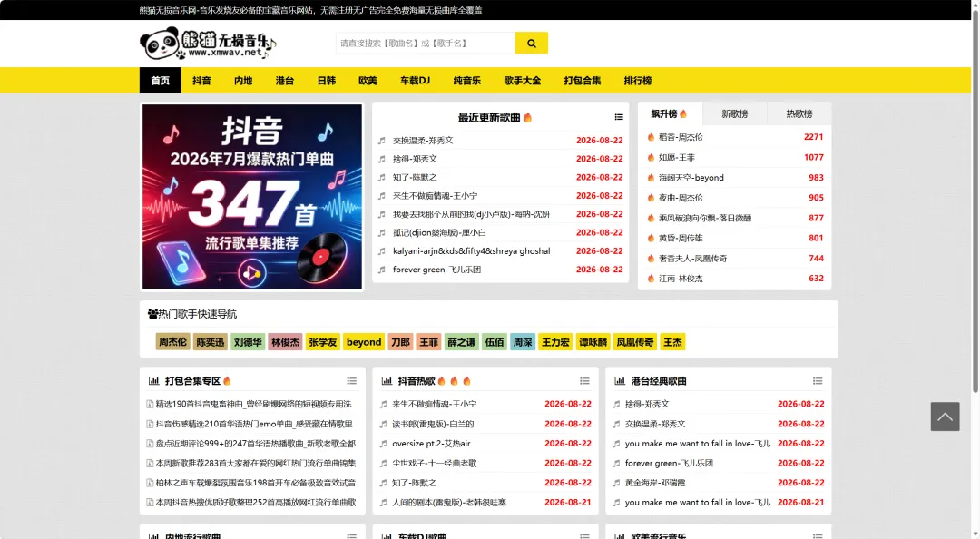The image size is (980, 539).
Task: Open the 车载DJ navigation menu
Action: click(415, 80)
